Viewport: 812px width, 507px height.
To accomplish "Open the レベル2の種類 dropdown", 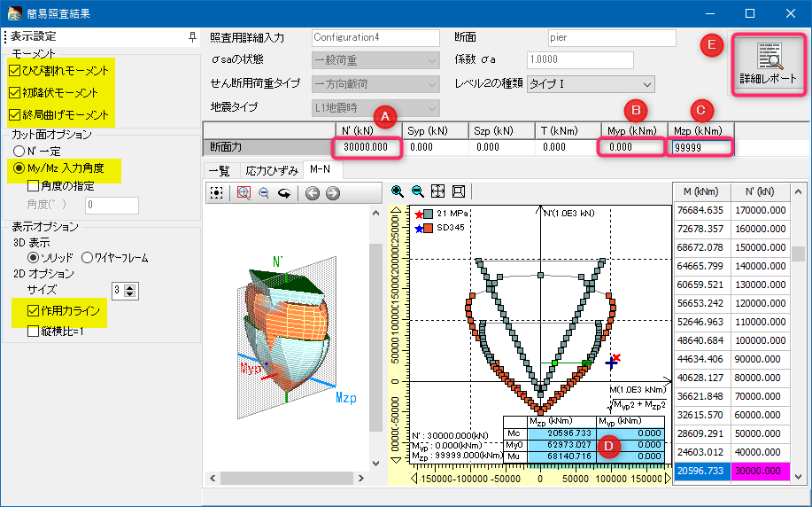I will [590, 84].
